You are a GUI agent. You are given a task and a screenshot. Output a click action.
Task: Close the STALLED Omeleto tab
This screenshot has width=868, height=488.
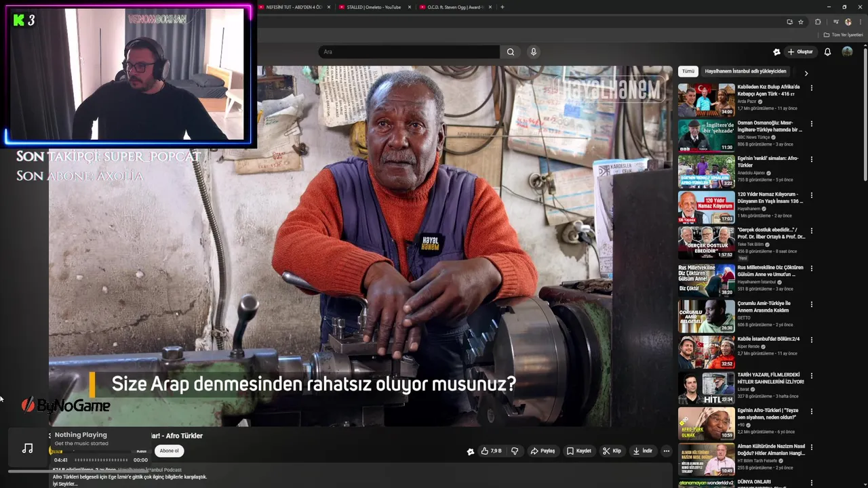(410, 7)
